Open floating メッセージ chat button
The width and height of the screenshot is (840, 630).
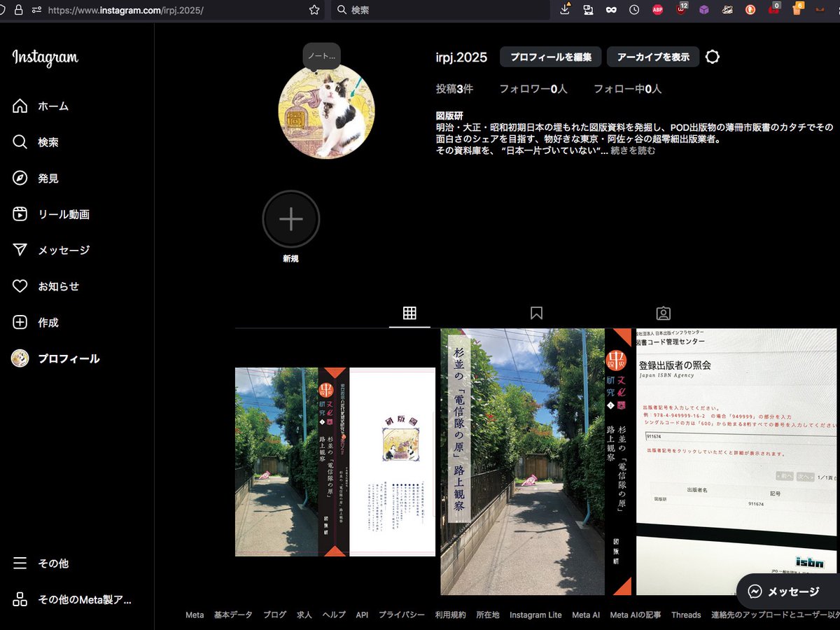click(x=788, y=591)
